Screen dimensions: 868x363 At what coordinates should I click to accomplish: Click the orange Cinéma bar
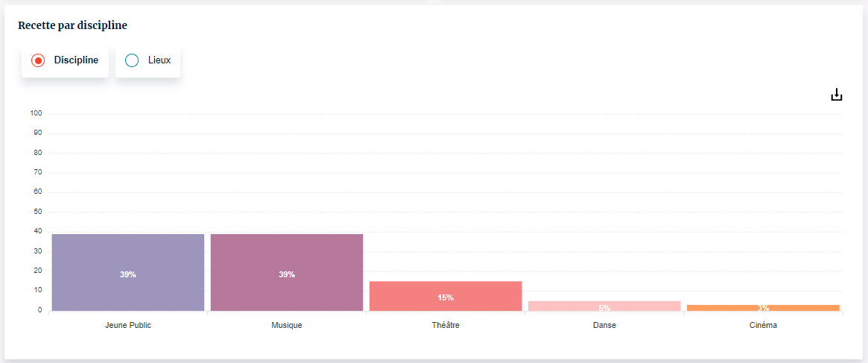tap(763, 307)
